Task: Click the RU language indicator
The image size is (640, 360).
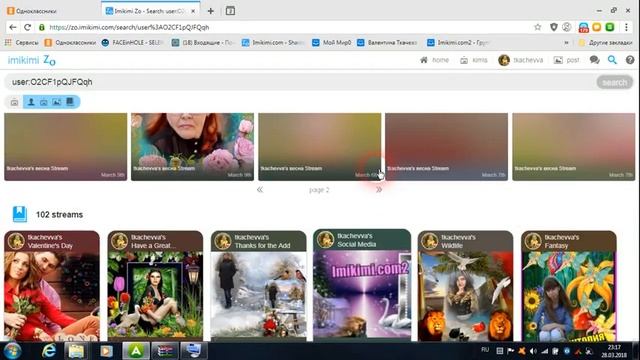Action: click(485, 349)
